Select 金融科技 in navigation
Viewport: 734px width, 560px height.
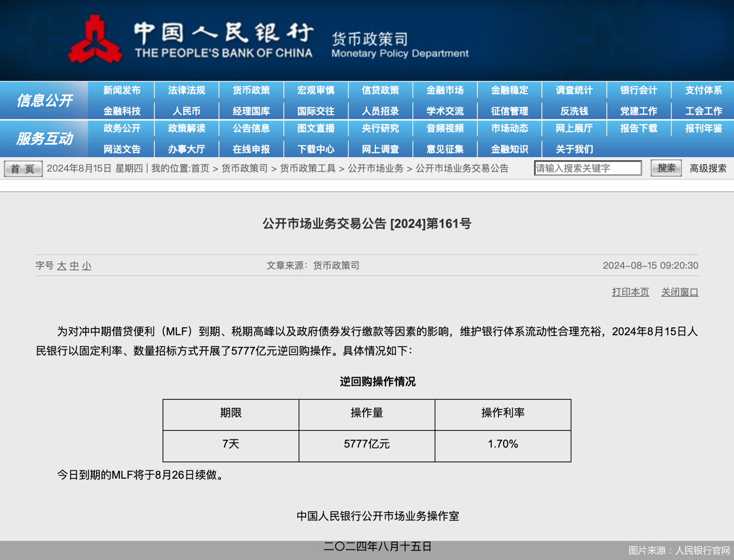point(122,111)
